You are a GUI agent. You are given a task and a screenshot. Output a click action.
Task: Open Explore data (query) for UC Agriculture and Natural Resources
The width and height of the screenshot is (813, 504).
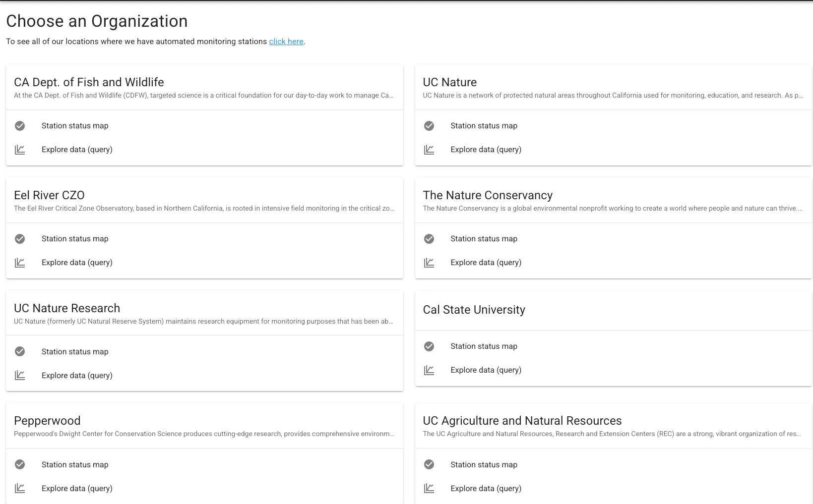(x=486, y=489)
